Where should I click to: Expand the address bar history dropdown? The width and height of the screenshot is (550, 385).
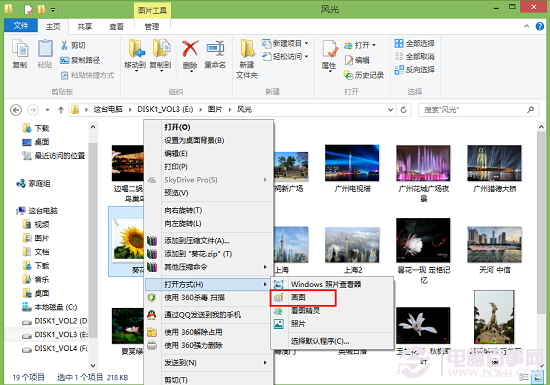(390, 110)
